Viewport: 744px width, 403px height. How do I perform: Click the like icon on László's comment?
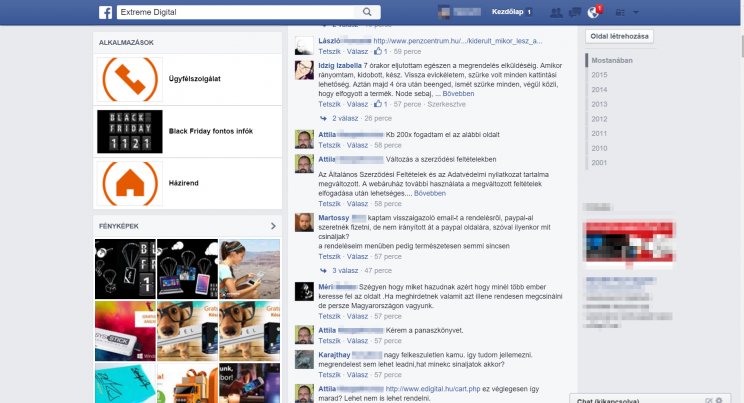tap(378, 51)
